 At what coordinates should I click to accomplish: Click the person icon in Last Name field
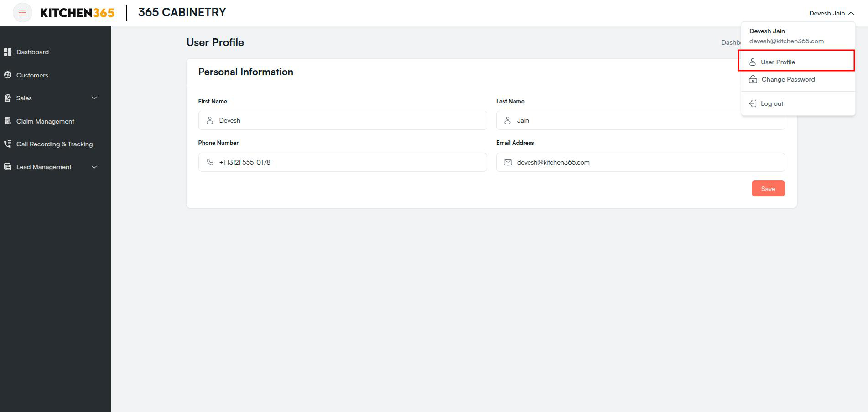click(508, 120)
